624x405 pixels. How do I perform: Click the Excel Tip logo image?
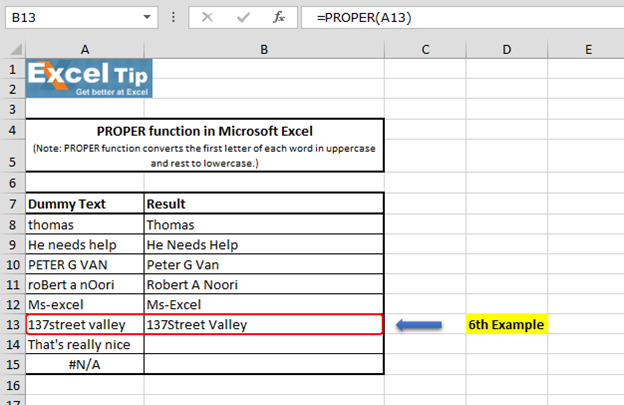89,78
